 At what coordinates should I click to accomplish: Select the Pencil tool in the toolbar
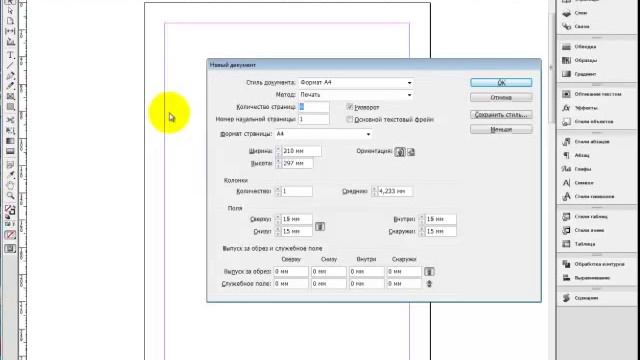10,86
